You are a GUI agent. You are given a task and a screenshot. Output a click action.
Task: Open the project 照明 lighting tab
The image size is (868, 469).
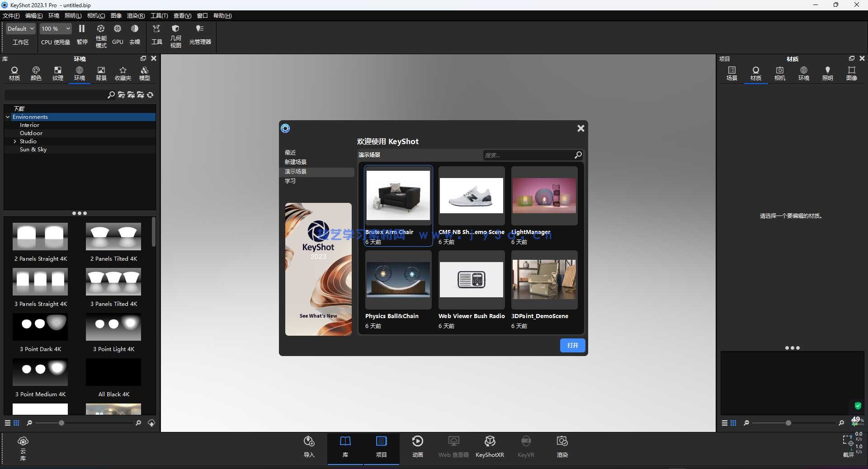click(x=828, y=74)
